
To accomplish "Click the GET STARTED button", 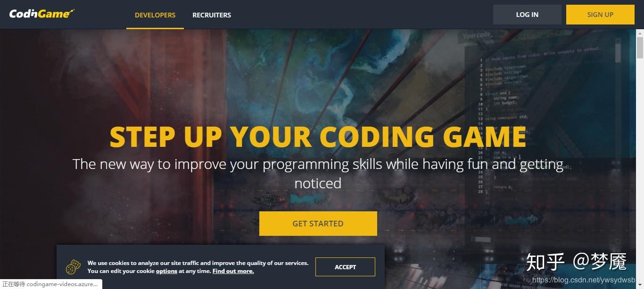I will click(318, 224).
